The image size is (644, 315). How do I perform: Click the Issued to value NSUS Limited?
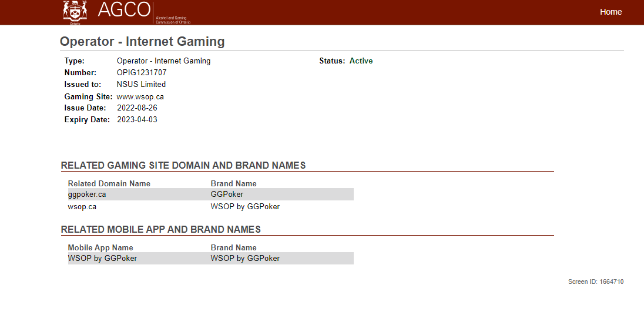[x=141, y=84]
